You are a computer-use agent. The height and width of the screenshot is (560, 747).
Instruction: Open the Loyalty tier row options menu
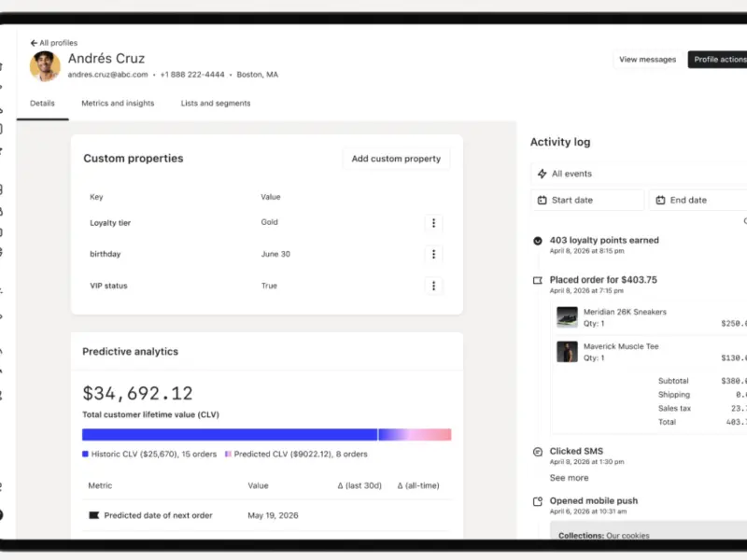[x=433, y=223]
